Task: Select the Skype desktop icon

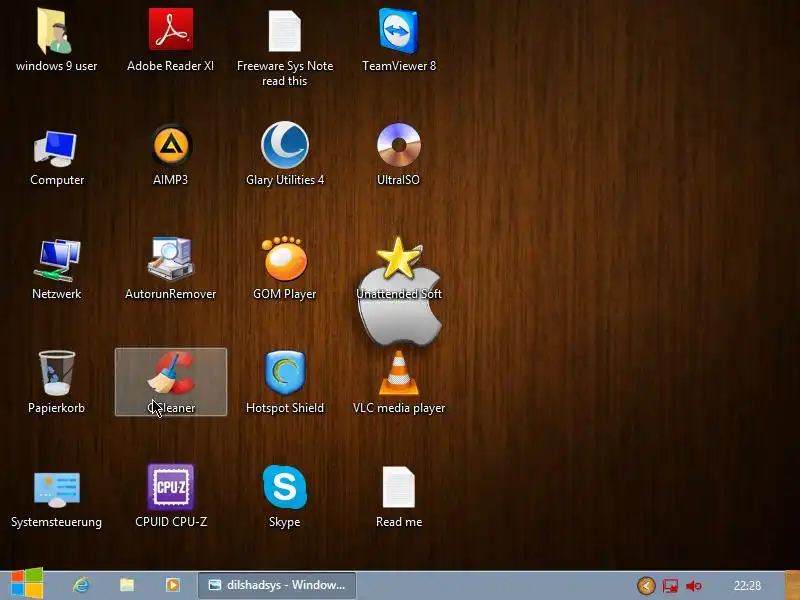Action: pos(285,487)
